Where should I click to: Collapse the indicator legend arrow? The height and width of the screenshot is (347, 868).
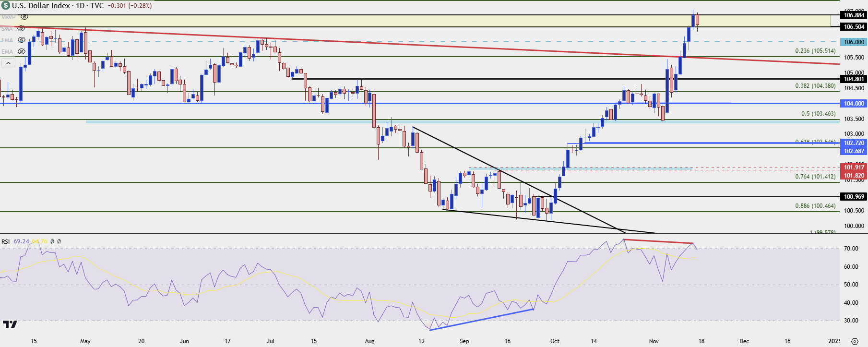tap(8, 63)
